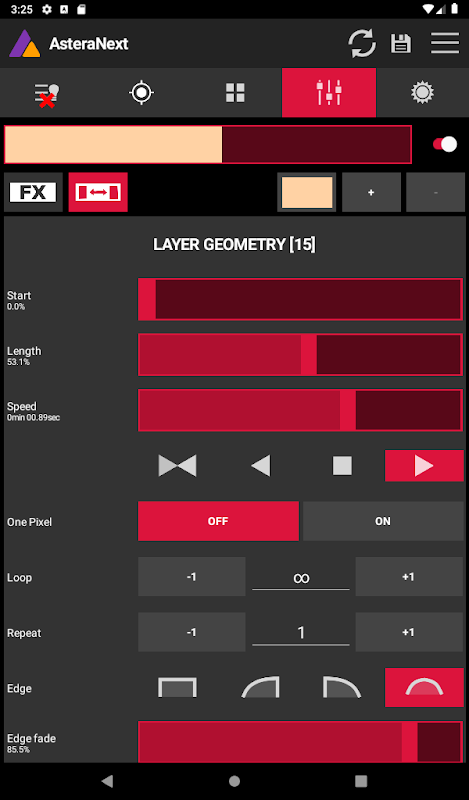Open the FX effects panel
Viewport: 469px width, 800px height.
pyautogui.click(x=33, y=192)
